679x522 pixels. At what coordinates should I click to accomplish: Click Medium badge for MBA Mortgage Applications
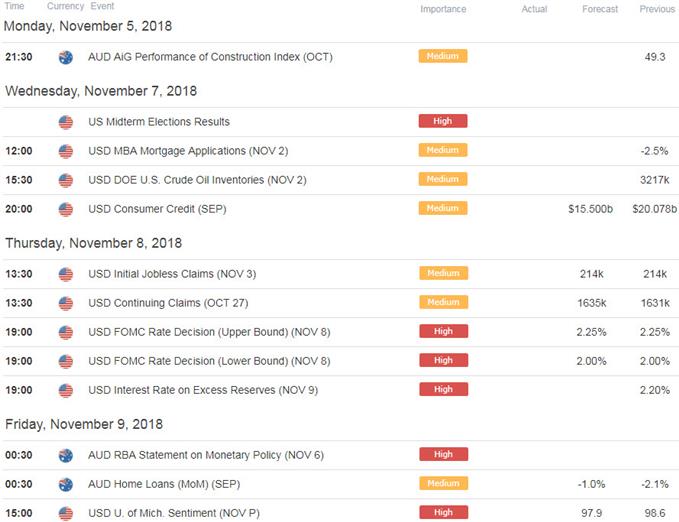443,150
